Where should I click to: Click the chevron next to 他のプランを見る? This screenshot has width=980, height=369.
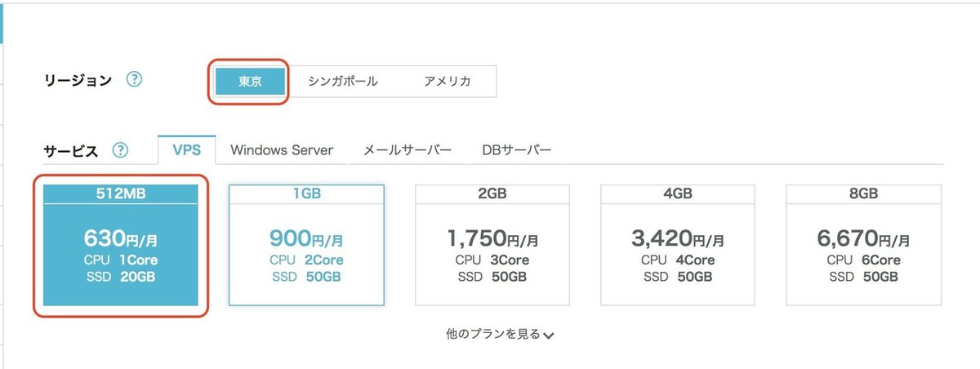[x=549, y=335]
